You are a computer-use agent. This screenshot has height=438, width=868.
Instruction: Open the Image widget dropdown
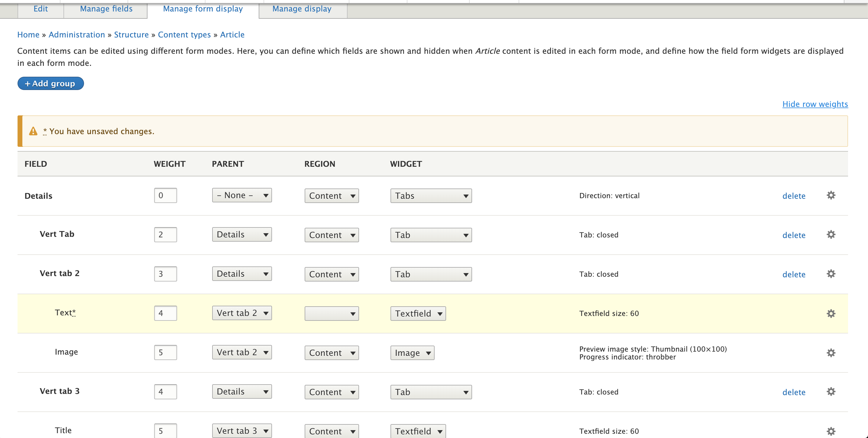[x=412, y=353]
